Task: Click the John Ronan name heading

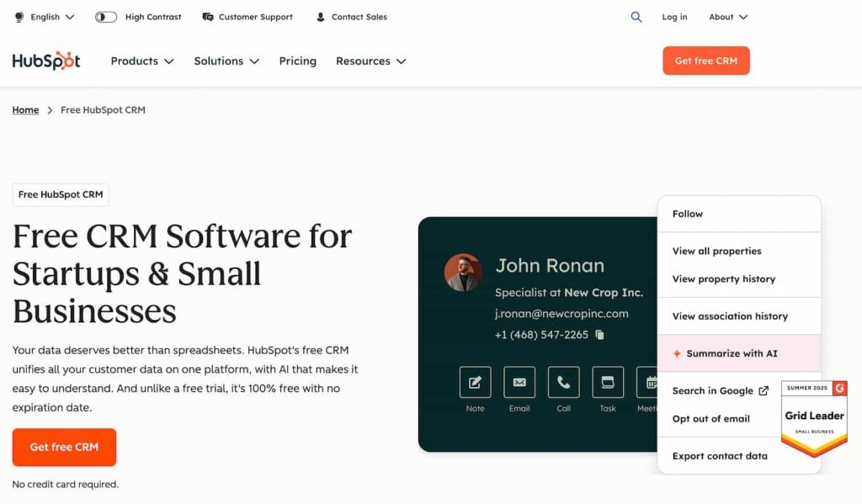Action: pos(550,266)
